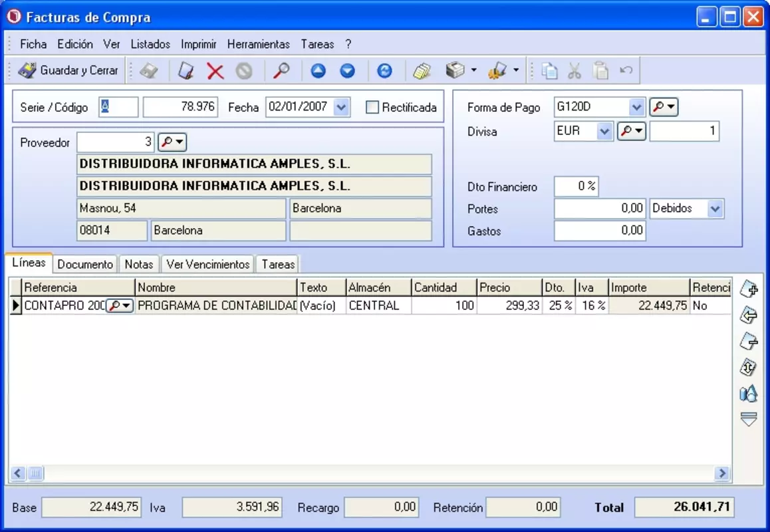Click the blue refresh icon
The height and width of the screenshot is (532, 770).
[x=384, y=70]
